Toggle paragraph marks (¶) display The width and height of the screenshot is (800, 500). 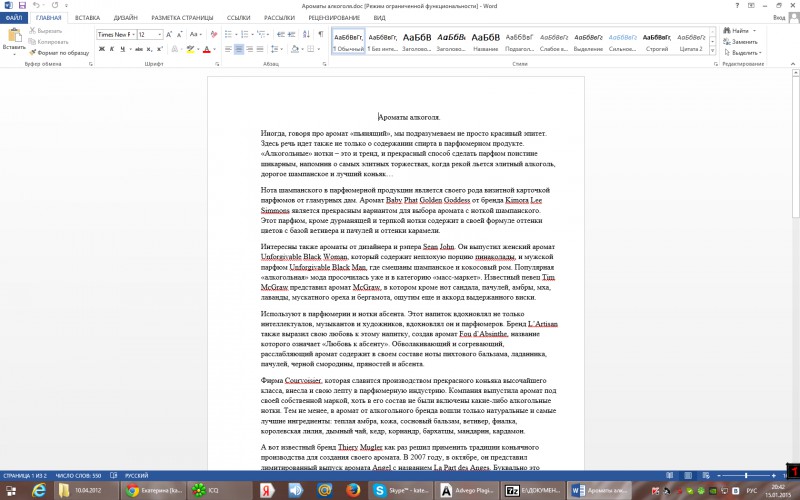click(x=320, y=34)
